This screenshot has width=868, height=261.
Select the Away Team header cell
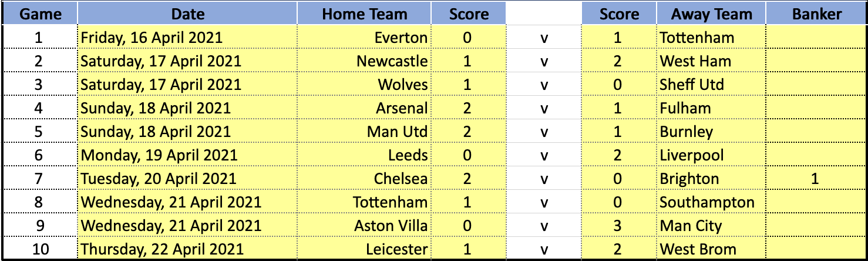point(710,14)
